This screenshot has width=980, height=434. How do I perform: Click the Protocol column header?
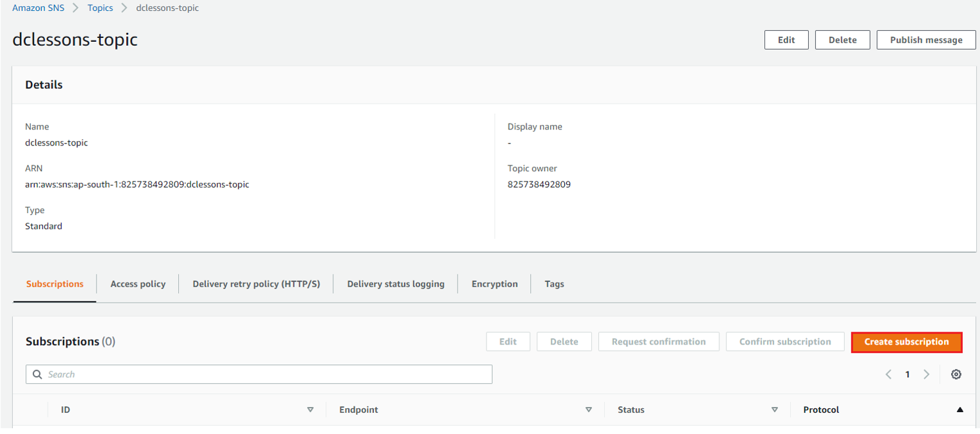point(821,410)
